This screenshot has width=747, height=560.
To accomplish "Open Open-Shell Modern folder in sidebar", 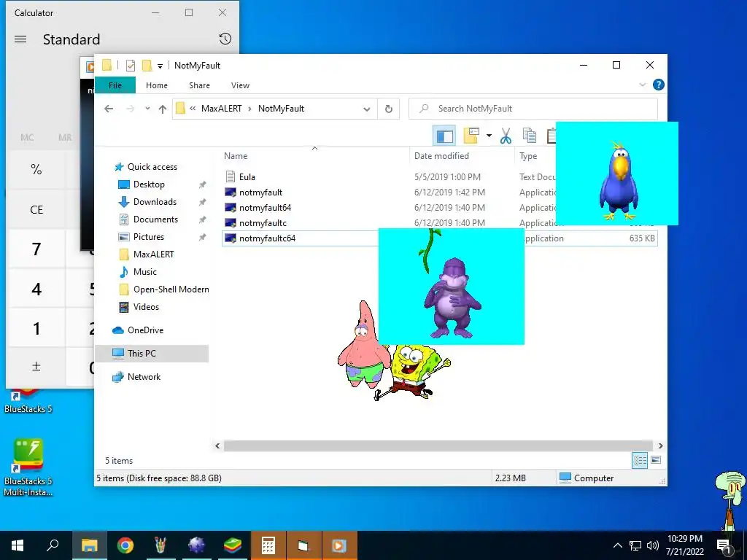I will pos(171,289).
